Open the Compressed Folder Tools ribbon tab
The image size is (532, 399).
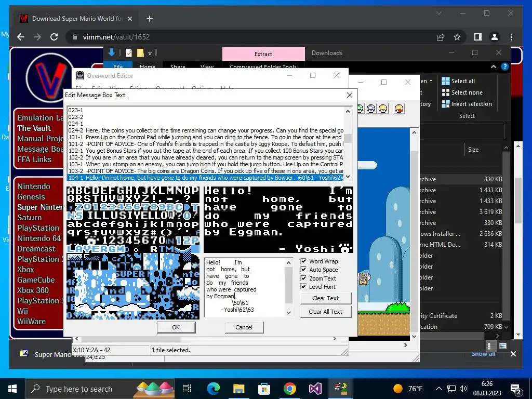click(263, 66)
